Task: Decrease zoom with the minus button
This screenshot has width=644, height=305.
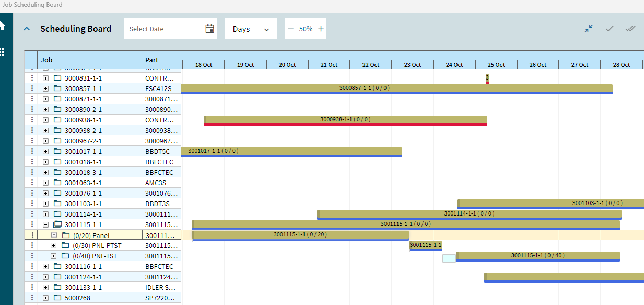Action: tap(291, 29)
